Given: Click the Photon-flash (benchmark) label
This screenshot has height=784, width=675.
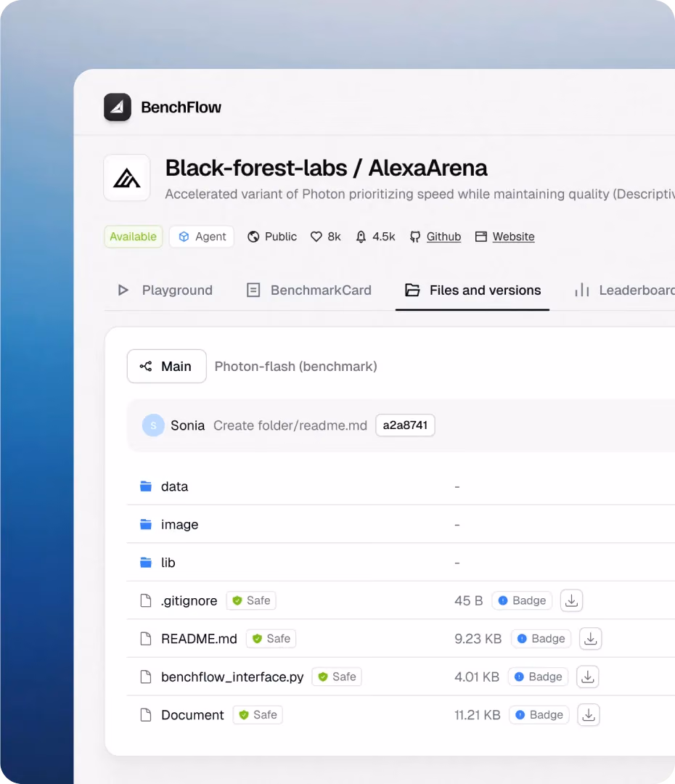Looking at the screenshot, I should tap(296, 367).
